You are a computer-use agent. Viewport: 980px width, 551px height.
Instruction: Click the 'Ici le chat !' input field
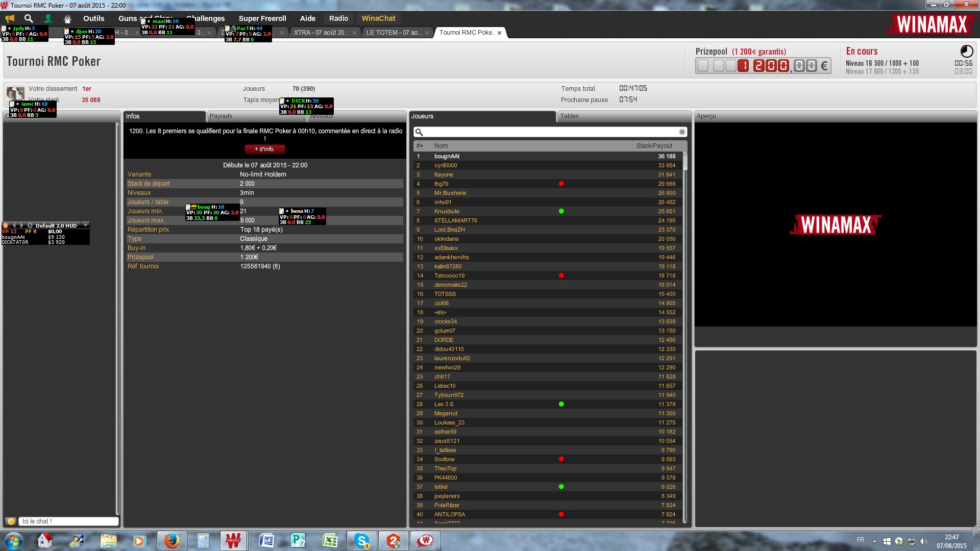pyautogui.click(x=68, y=521)
